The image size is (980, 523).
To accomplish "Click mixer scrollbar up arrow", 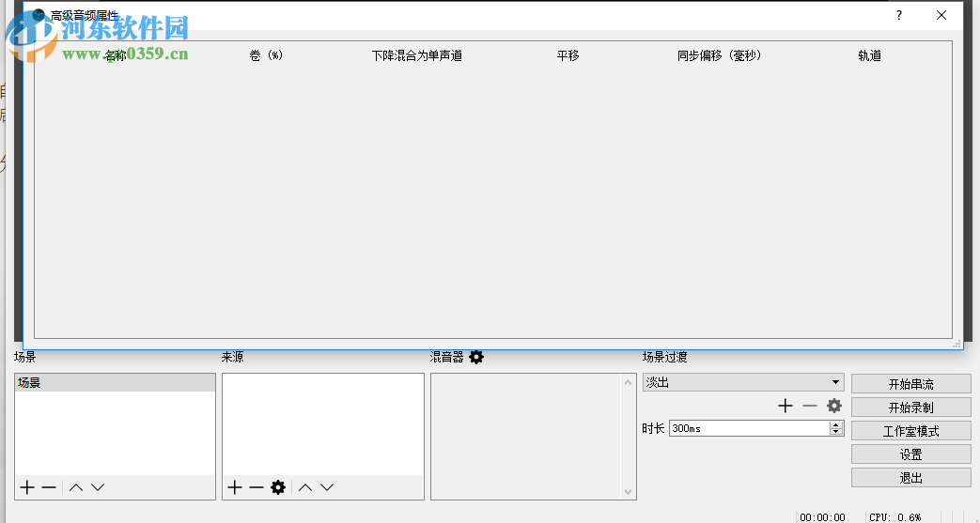I will (629, 382).
